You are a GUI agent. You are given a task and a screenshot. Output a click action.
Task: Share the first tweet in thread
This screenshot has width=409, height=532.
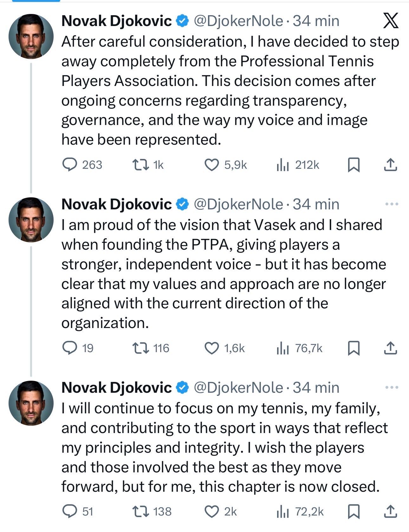coord(390,165)
